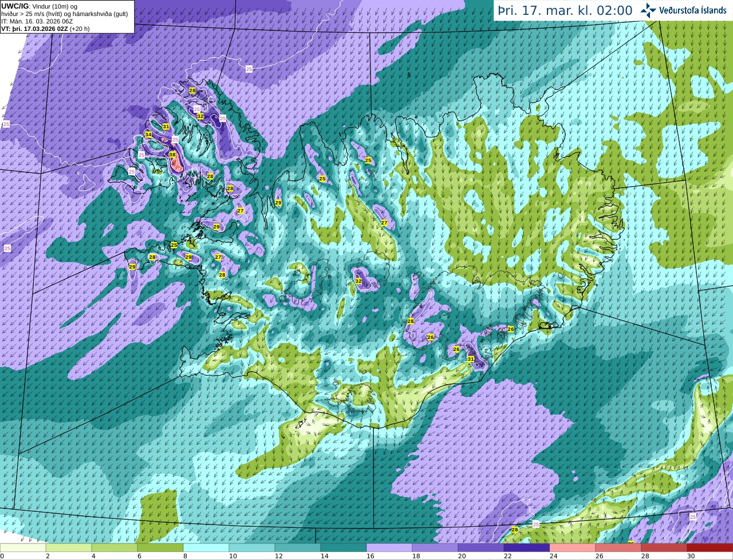The width and height of the screenshot is (733, 560).
Task: Click the 'UWC/IG: Vindur (10m) og' title line
Action: 40,6
